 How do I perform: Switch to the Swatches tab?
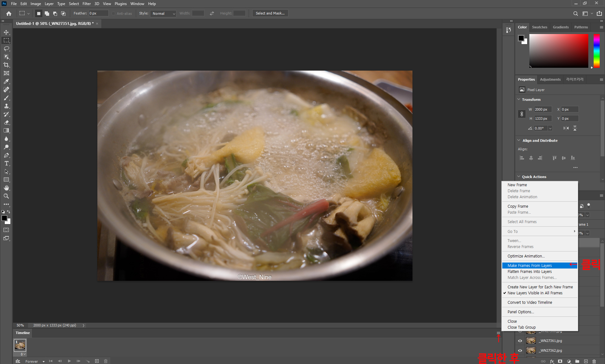(539, 27)
